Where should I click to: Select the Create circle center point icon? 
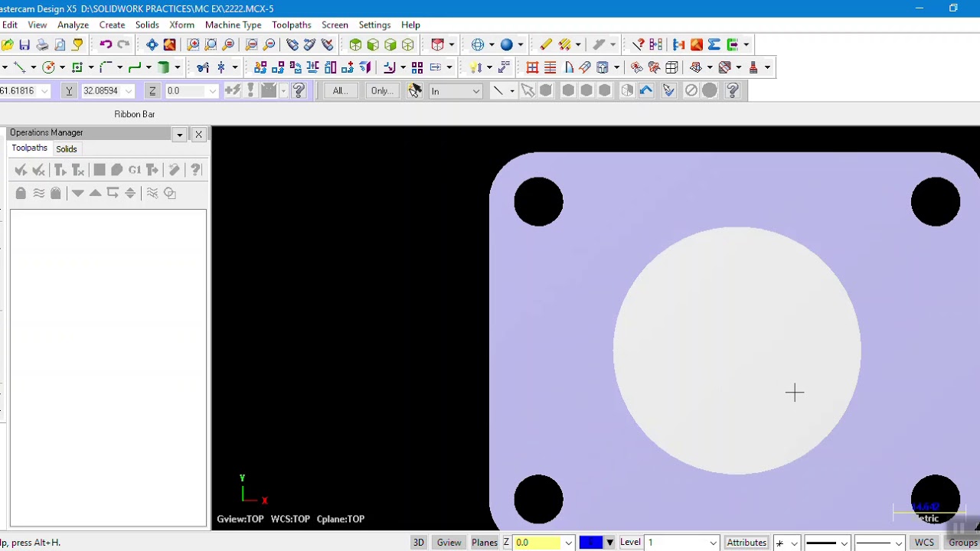click(x=49, y=68)
